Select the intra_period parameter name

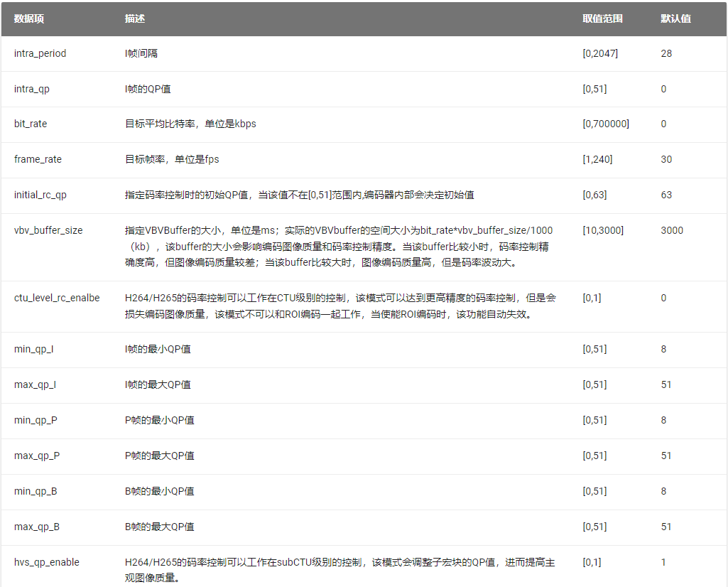point(40,54)
